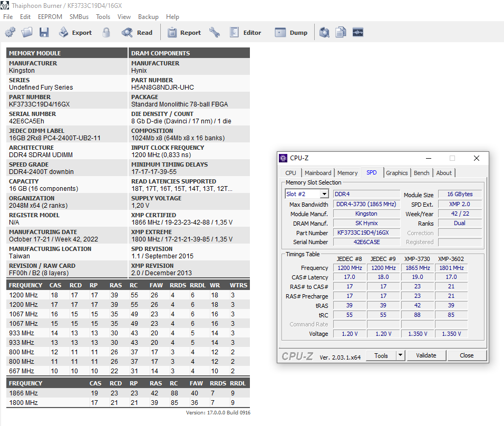Click the Thaiphoon Burner title bar icon

tap(5, 5)
